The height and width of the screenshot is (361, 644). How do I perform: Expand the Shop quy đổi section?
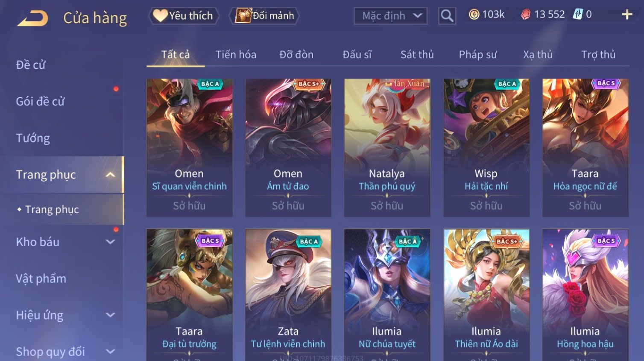[x=110, y=352]
